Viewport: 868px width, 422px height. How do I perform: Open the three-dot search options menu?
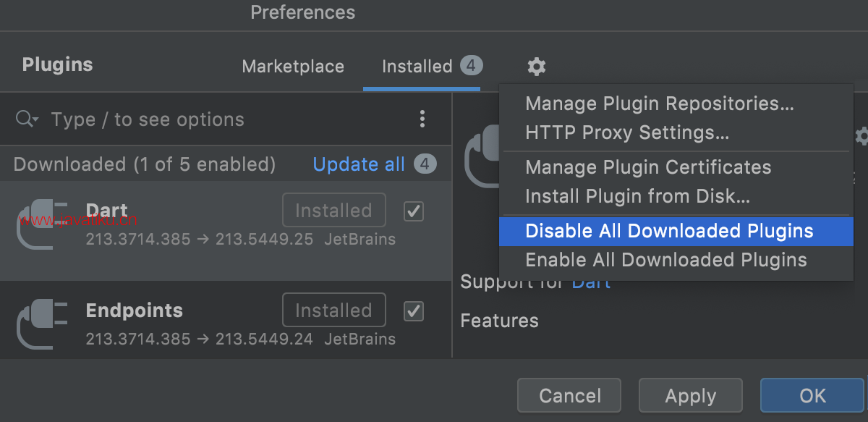pyautogui.click(x=422, y=119)
